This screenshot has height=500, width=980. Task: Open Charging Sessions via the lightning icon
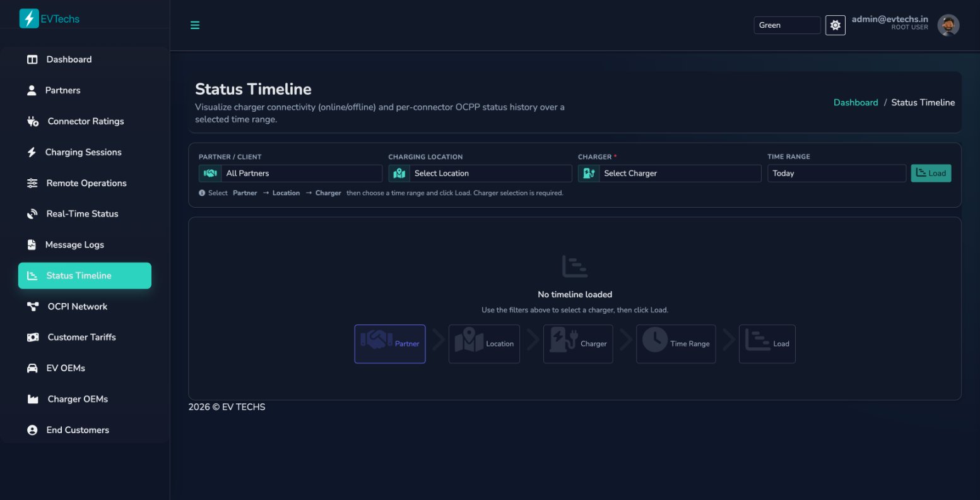(x=31, y=152)
